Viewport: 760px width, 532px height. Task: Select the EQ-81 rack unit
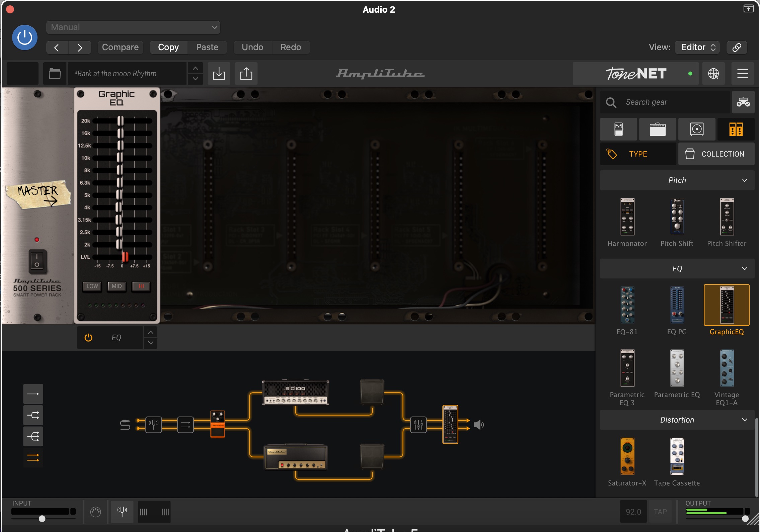point(627,311)
